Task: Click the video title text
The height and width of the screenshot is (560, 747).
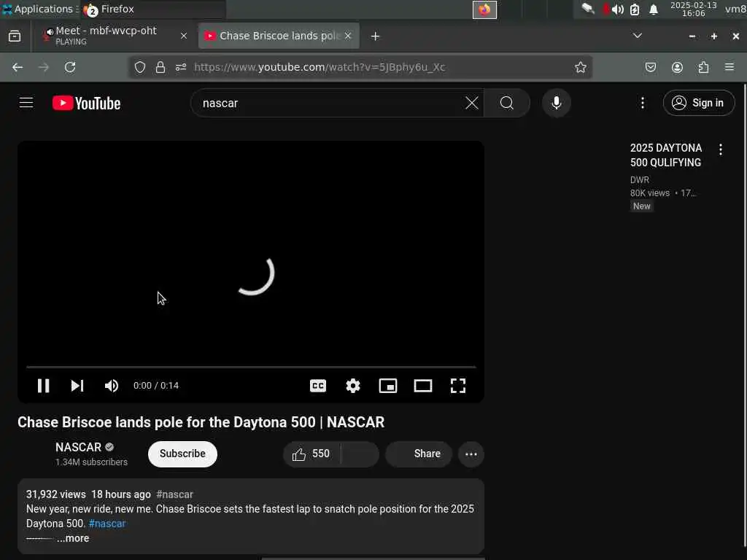Action: 201,422
